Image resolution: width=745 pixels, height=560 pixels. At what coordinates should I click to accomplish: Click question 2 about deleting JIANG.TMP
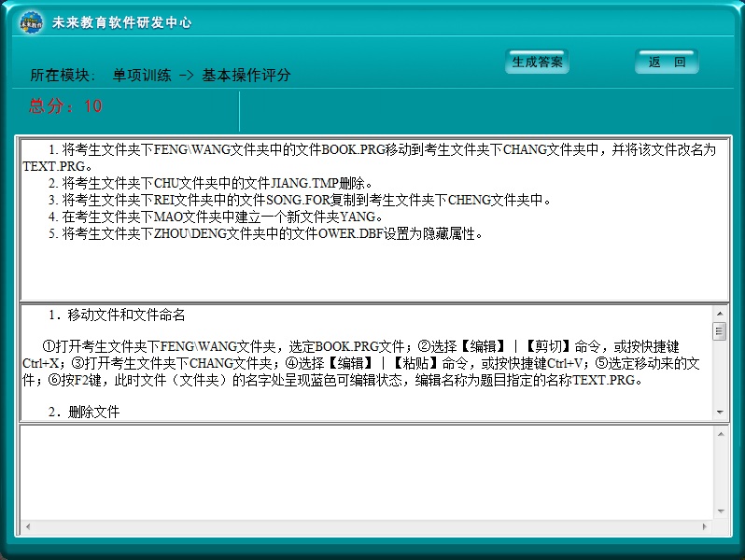210,183
